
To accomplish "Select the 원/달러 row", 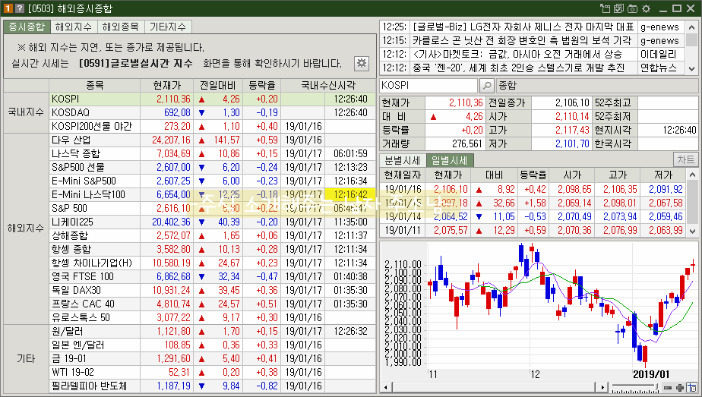I will click(213, 331).
